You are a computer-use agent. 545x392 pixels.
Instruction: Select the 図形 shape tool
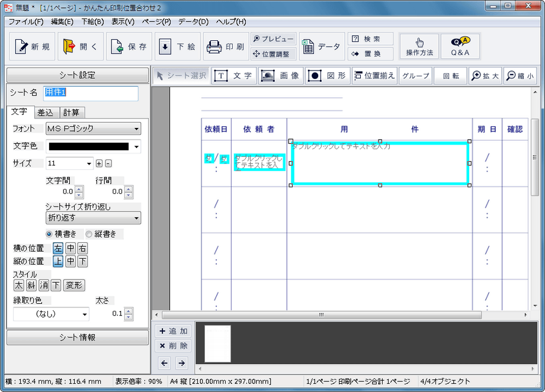[x=328, y=76]
